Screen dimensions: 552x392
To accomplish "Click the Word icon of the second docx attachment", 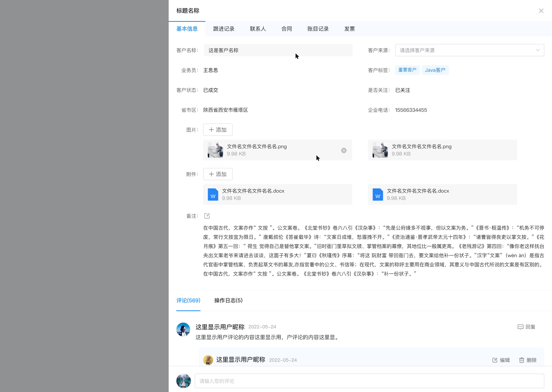I will tap(378, 194).
